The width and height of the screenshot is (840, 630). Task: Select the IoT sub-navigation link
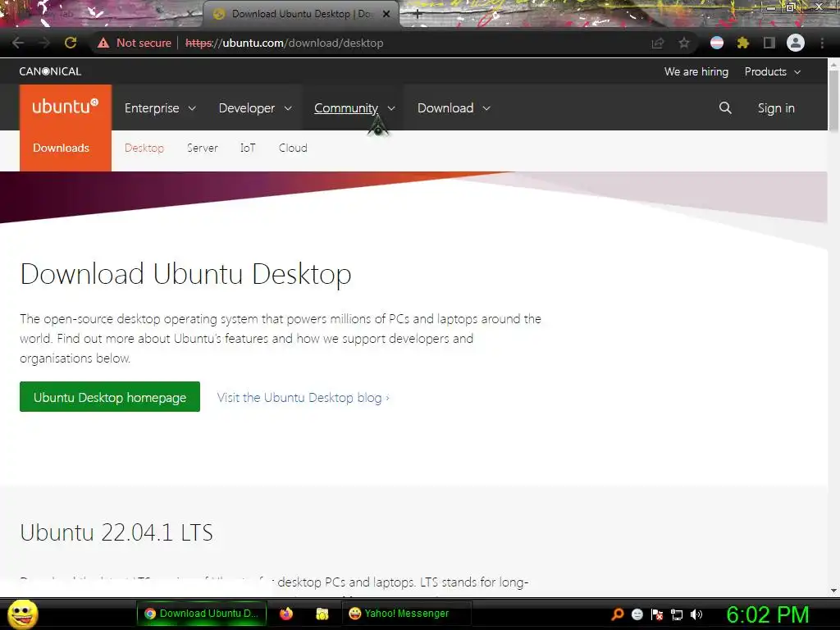tap(248, 148)
